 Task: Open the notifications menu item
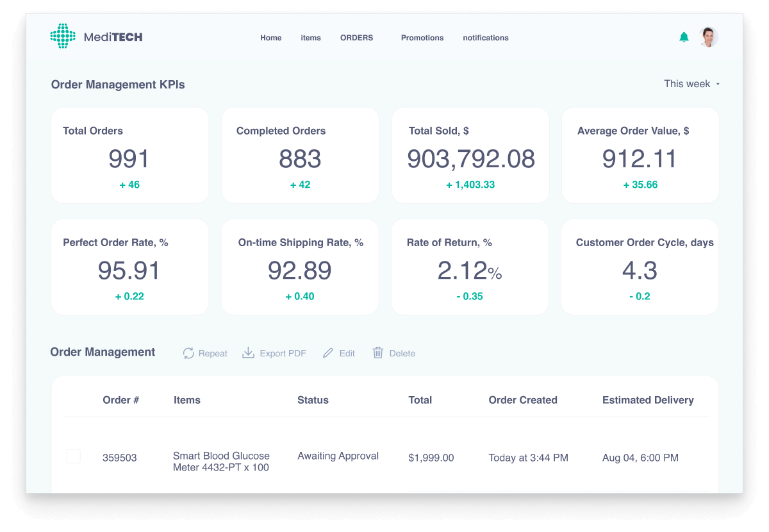pyautogui.click(x=485, y=38)
